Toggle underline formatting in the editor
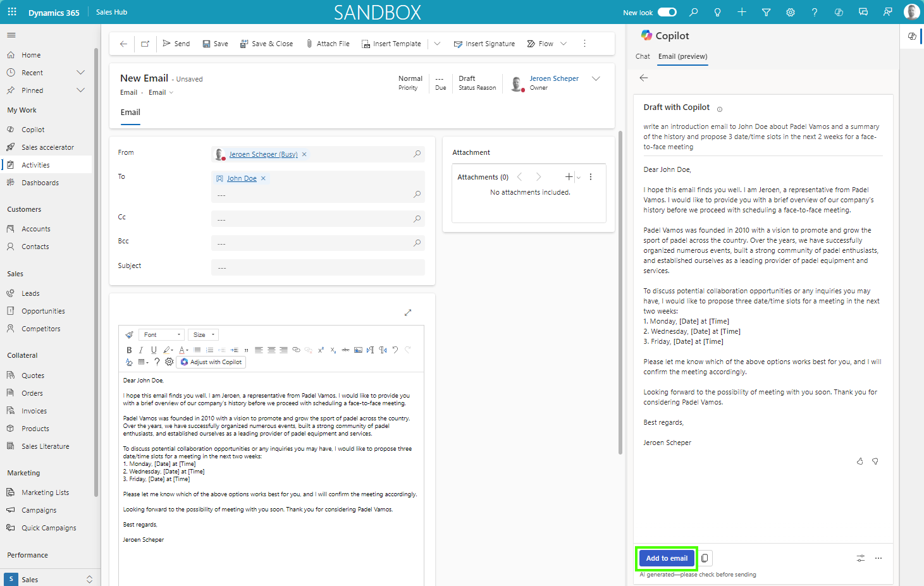Image resolution: width=924 pixels, height=586 pixels. pyautogui.click(x=153, y=350)
